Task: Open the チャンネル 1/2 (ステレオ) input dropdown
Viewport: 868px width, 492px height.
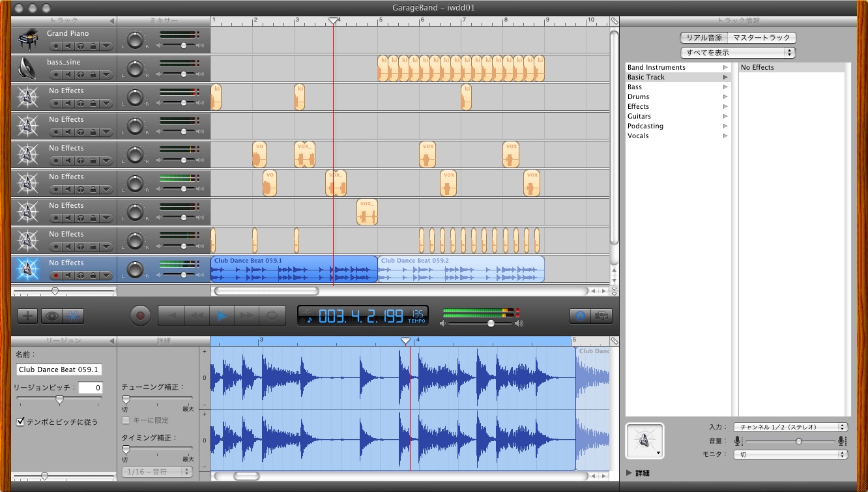Action: (790, 427)
